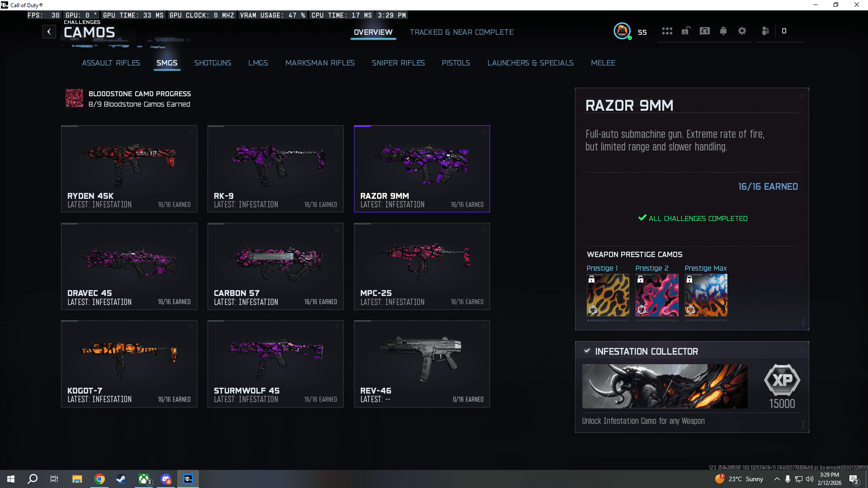Open File Explorer from the taskbar
The height and width of the screenshot is (488, 868).
pyautogui.click(x=77, y=479)
